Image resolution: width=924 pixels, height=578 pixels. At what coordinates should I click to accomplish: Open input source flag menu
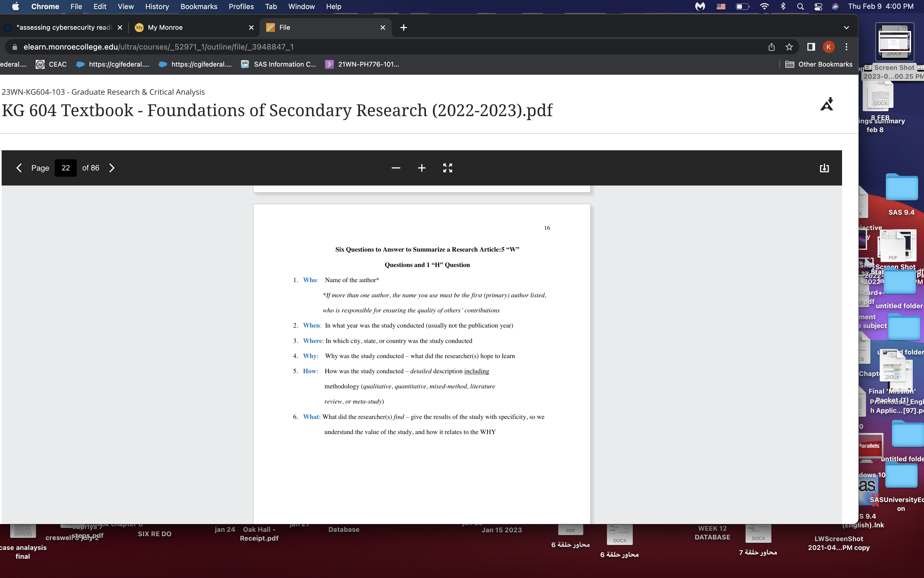(721, 7)
